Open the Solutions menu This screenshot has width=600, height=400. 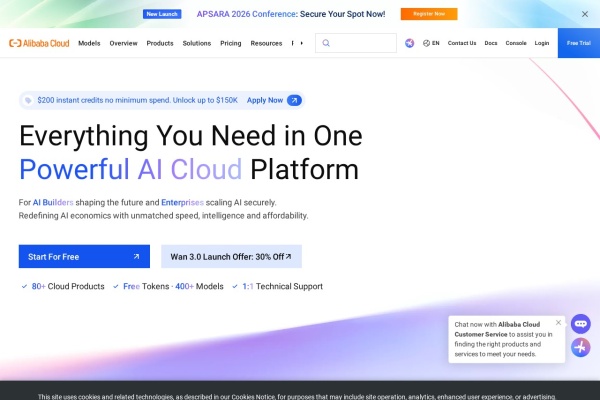point(197,43)
